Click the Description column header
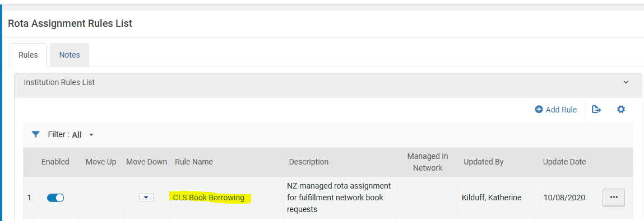 pos(308,162)
